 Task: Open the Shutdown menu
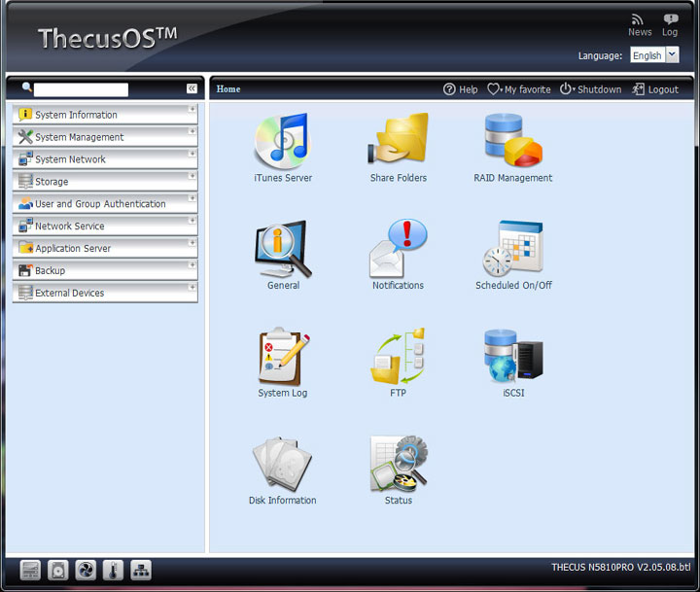pyautogui.click(x=590, y=89)
